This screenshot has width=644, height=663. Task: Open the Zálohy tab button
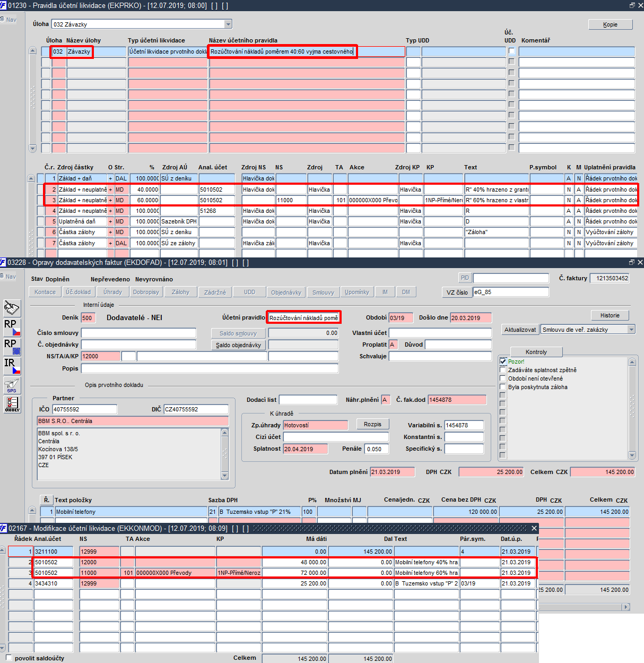[x=180, y=292]
